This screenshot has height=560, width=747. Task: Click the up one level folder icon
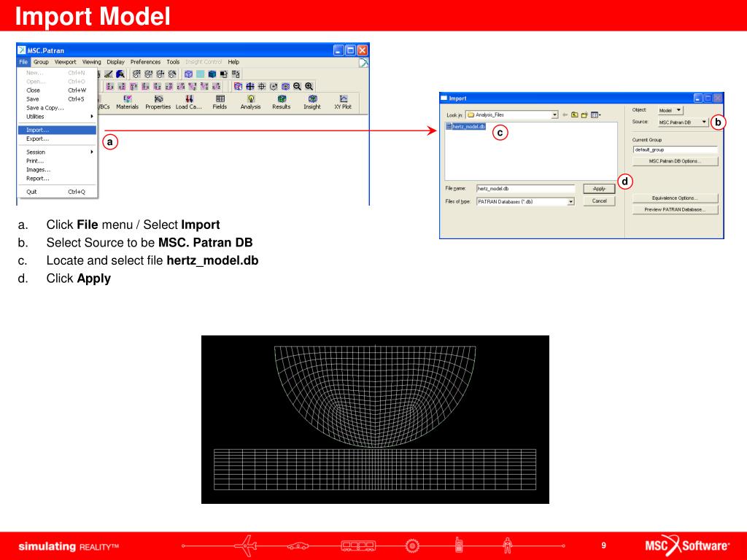tap(575, 114)
